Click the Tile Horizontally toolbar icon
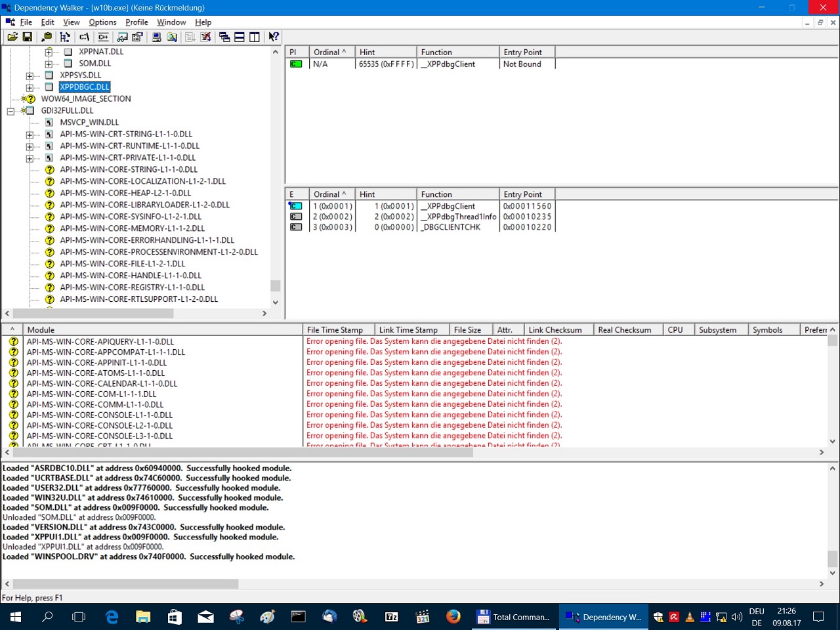Image resolution: width=840 pixels, height=630 pixels. (240, 37)
